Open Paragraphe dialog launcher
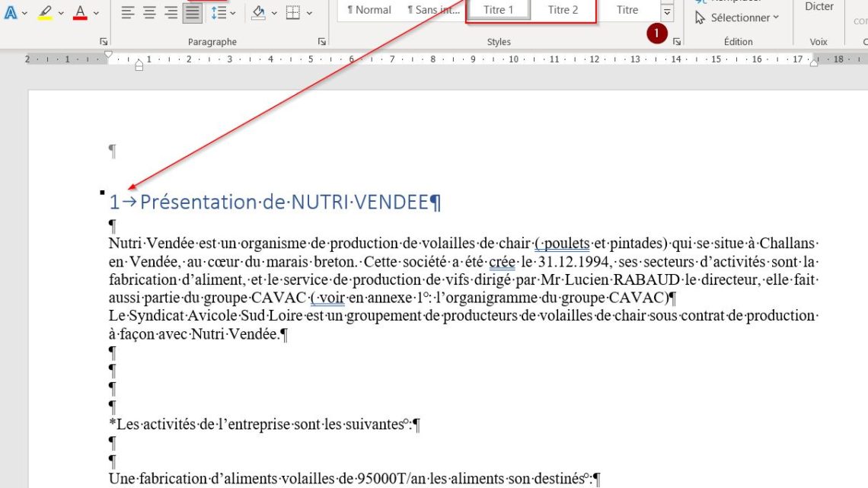Viewport: 868px width, 488px height. click(322, 42)
